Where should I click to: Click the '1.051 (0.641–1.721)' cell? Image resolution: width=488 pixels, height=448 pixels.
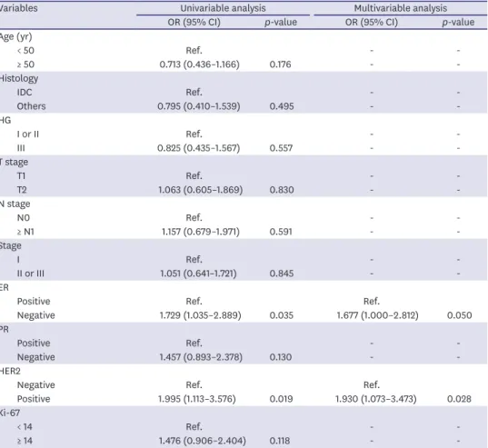(198, 274)
